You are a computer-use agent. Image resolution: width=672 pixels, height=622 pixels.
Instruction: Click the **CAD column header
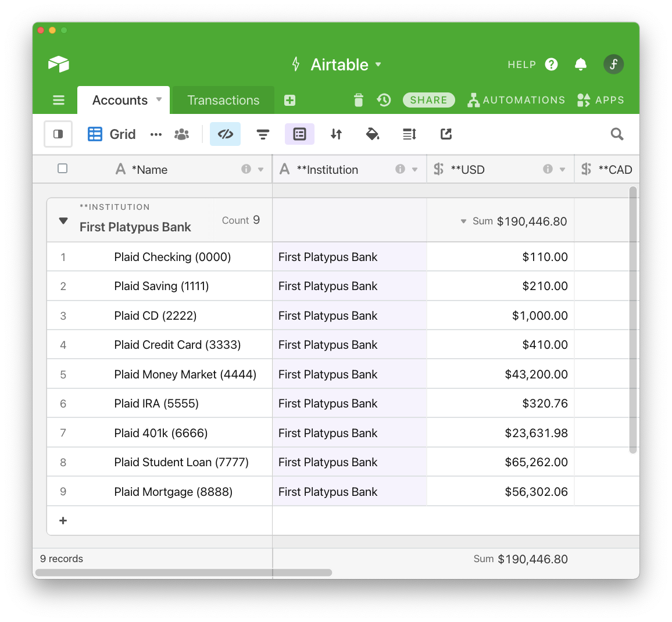[x=607, y=169]
